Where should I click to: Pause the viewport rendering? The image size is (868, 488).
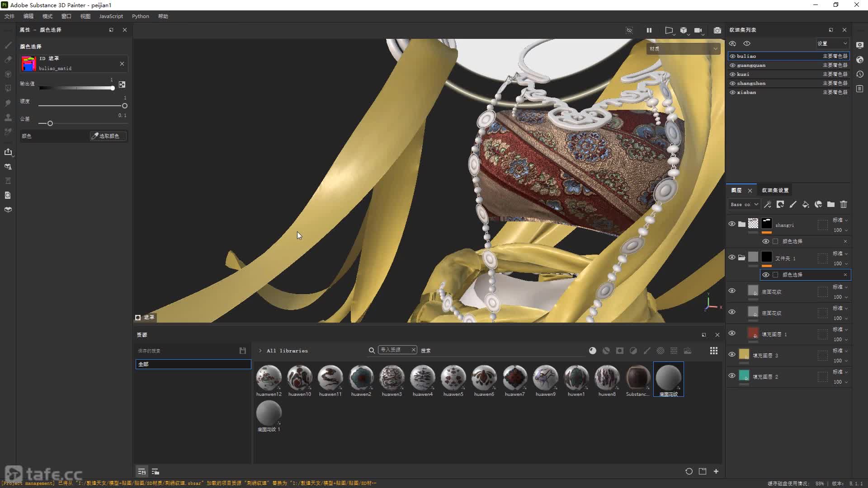pyautogui.click(x=649, y=30)
